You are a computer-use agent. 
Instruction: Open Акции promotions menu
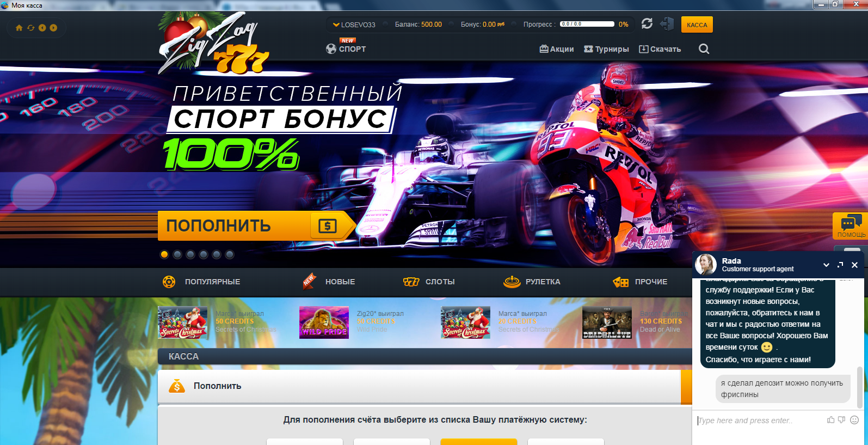pyautogui.click(x=557, y=49)
